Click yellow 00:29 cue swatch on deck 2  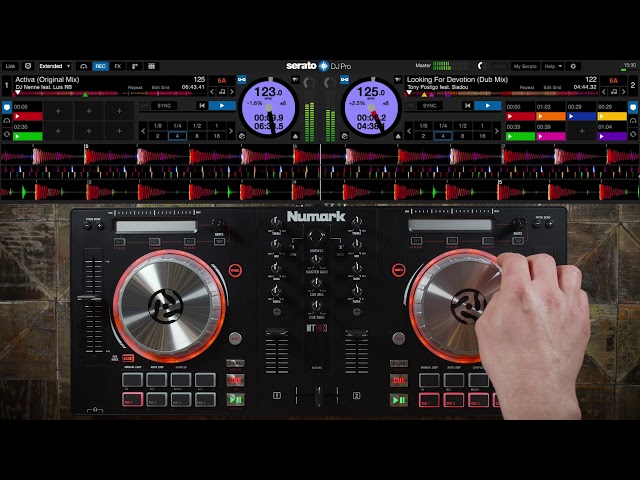click(612, 116)
